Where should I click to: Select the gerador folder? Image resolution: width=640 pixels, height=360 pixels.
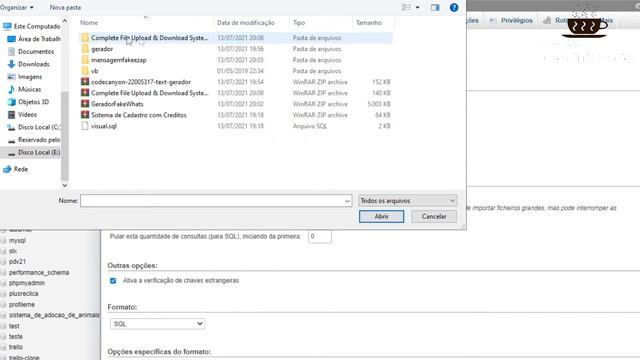(x=235, y=49)
